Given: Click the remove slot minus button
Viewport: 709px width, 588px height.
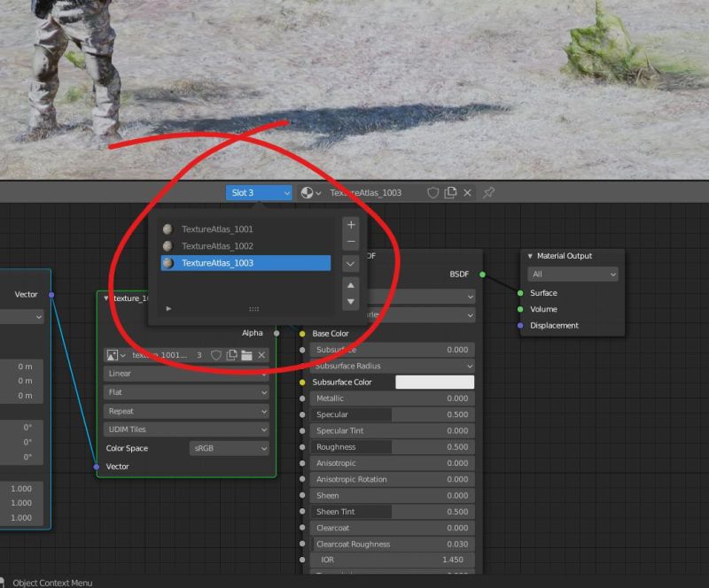Looking at the screenshot, I should 351,241.
